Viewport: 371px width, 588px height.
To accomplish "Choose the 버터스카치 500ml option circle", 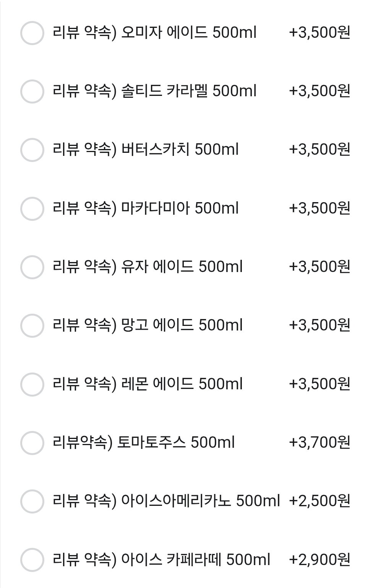I will coord(32,150).
